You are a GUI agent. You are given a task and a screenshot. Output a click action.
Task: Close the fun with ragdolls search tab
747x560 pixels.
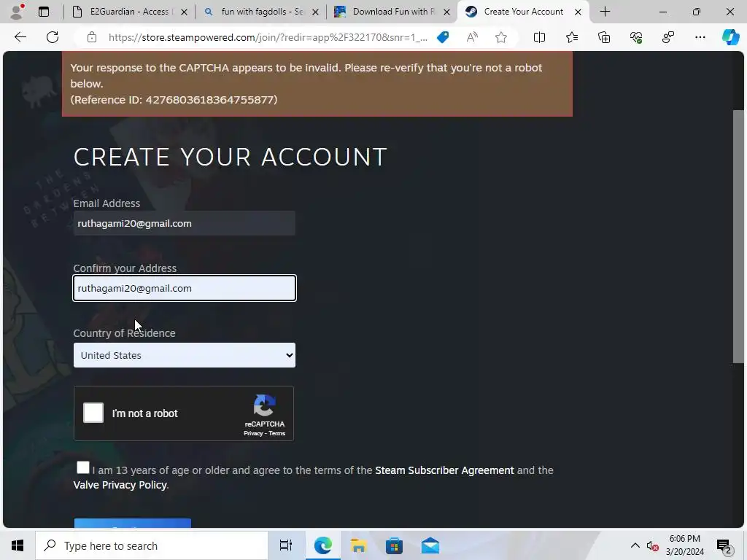tap(315, 12)
